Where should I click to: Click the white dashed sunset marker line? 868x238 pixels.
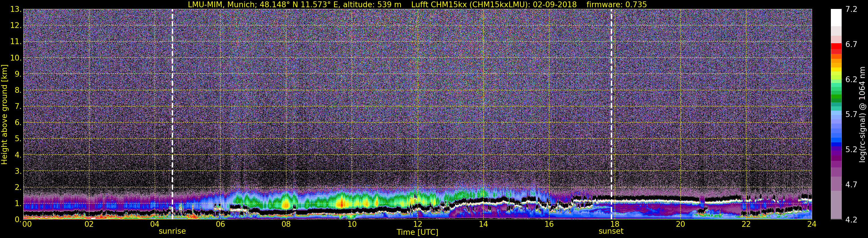coord(611,114)
